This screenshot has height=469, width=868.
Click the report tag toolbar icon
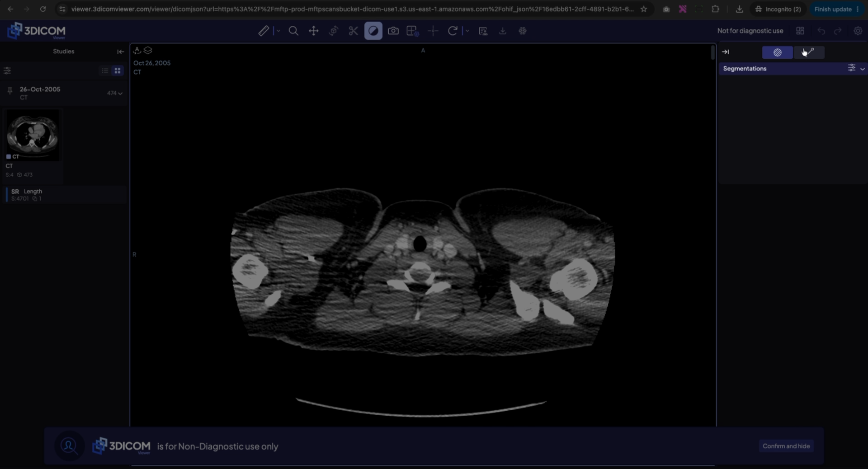pos(483,31)
